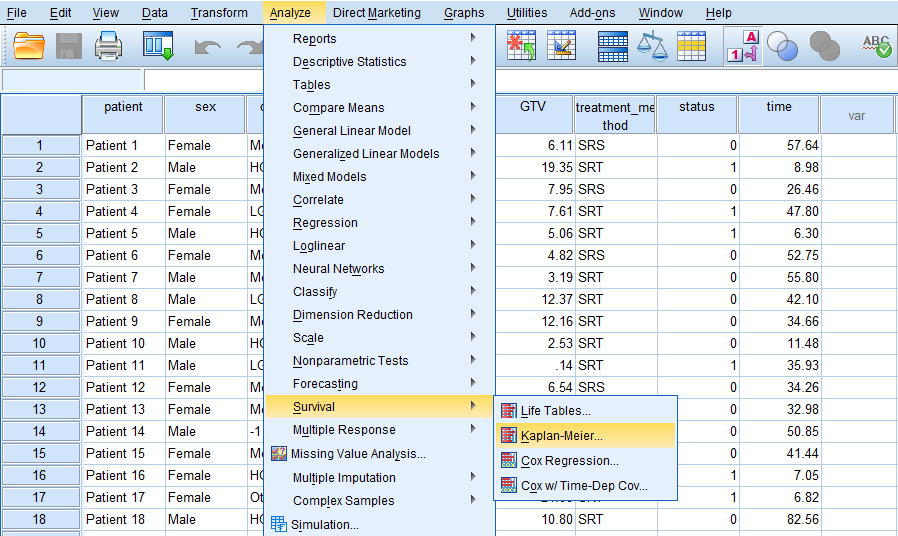Toggle the Value Labels icon
Image resolution: width=898 pixels, height=536 pixels.
743,46
